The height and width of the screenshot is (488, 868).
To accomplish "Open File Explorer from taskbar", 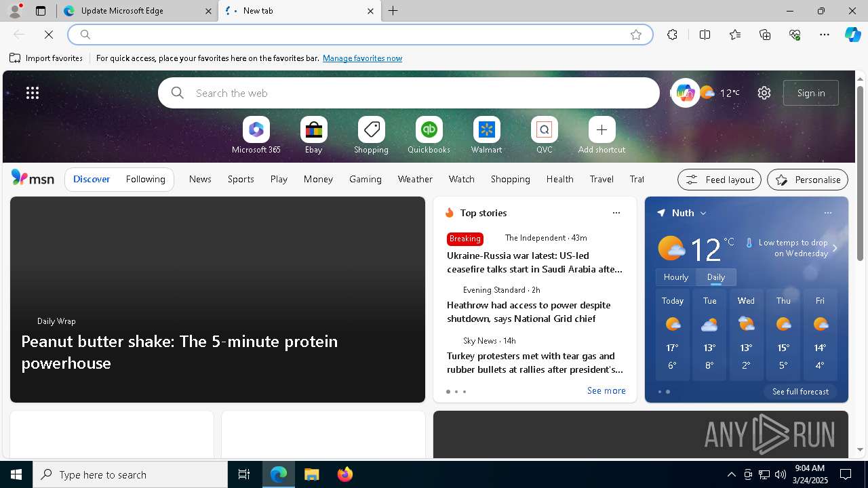I will [x=312, y=474].
